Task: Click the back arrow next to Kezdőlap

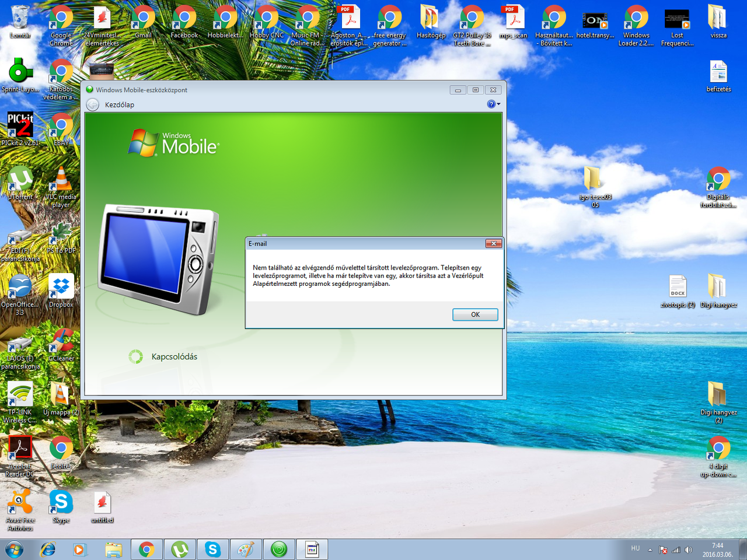Action: point(92,104)
